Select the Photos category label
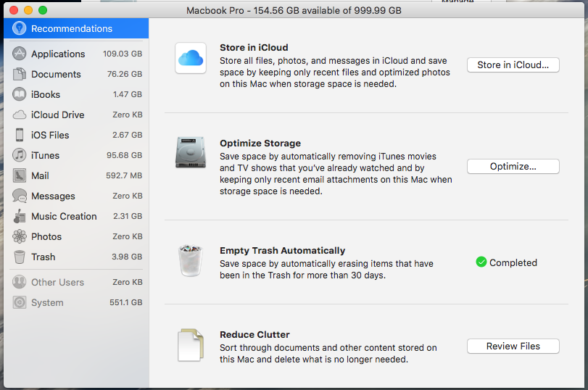Viewport: 588px width, 390px height. pos(46,236)
